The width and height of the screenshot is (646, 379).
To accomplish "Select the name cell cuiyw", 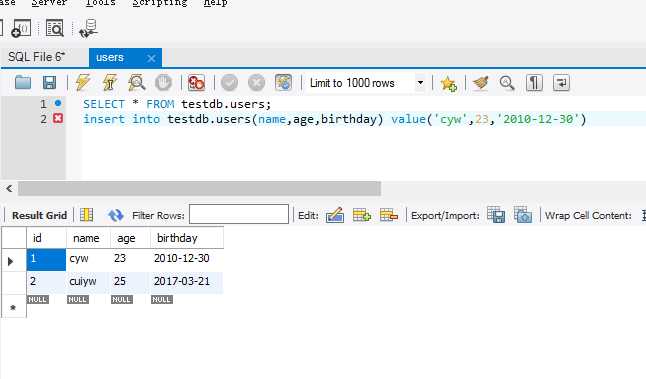I will [88, 282].
